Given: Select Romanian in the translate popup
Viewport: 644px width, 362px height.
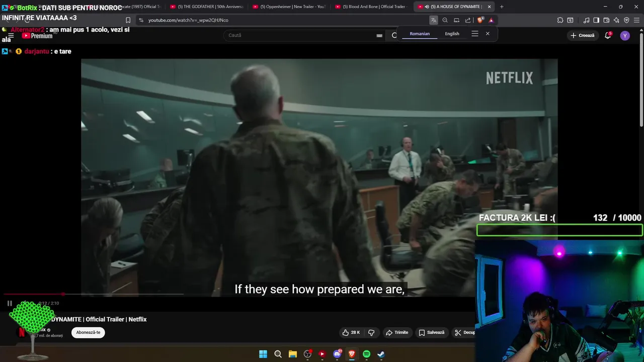Looking at the screenshot, I should 420,34.
